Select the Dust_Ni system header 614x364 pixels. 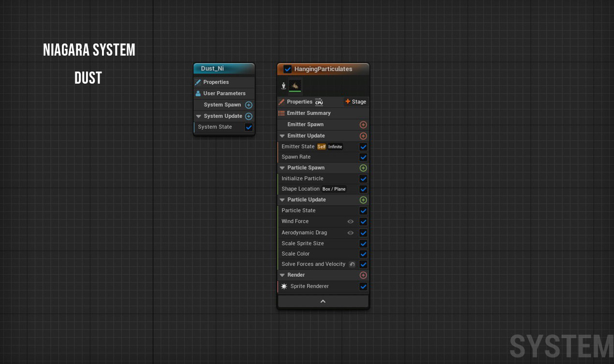(224, 69)
